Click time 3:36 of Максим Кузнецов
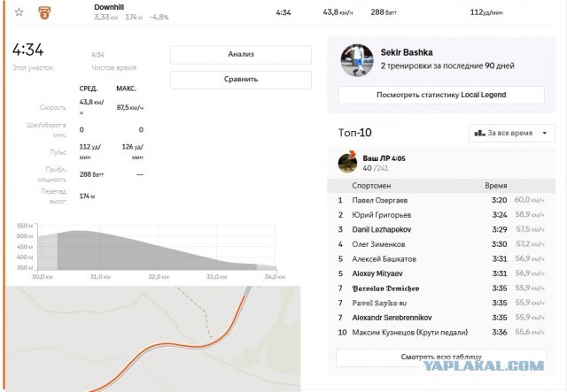The height and width of the screenshot is (392, 567). [x=499, y=333]
